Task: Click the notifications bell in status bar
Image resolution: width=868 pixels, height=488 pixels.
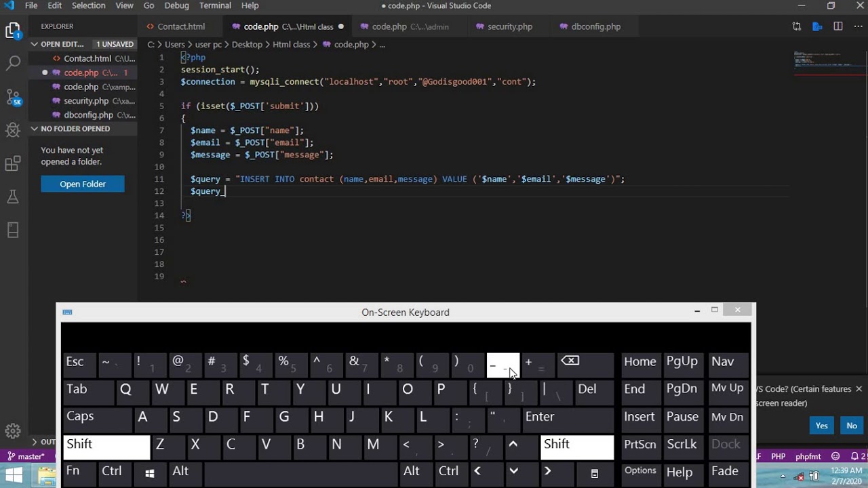Action: pos(854,456)
